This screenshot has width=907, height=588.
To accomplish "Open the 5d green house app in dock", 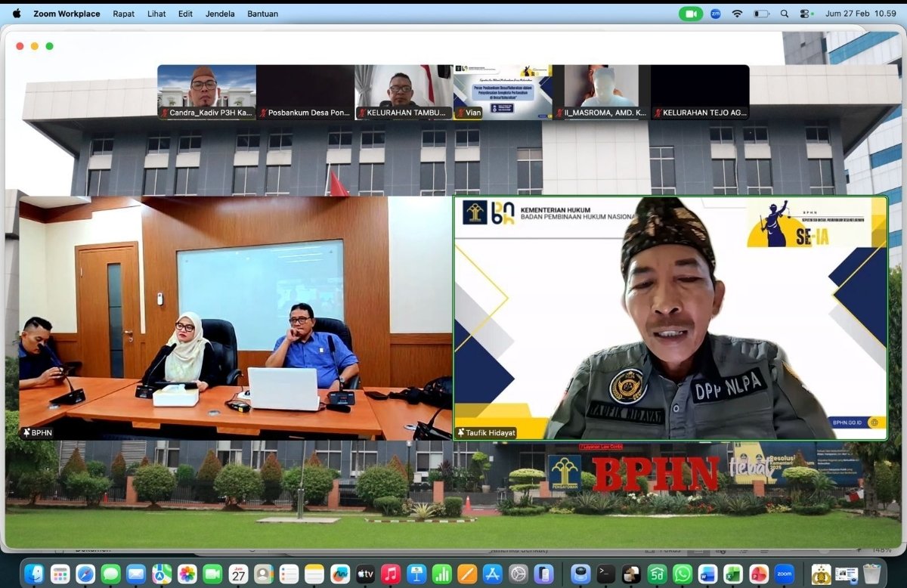I will [x=658, y=574].
